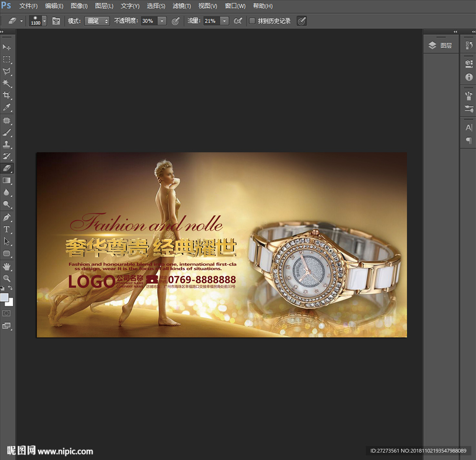Open the Paragraph panel icon
The height and width of the screenshot is (460, 476).
click(469, 140)
